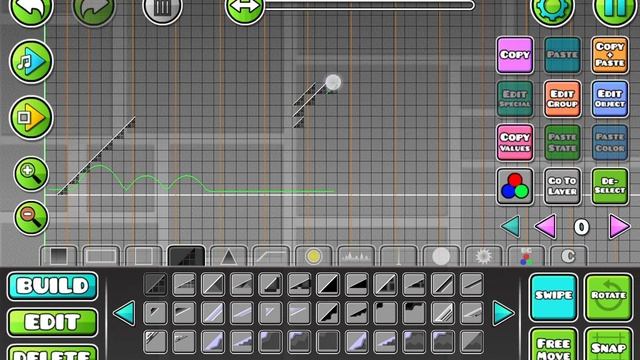Click the layer number 0
Viewport: 640px width, 360px height.
pyautogui.click(x=582, y=227)
